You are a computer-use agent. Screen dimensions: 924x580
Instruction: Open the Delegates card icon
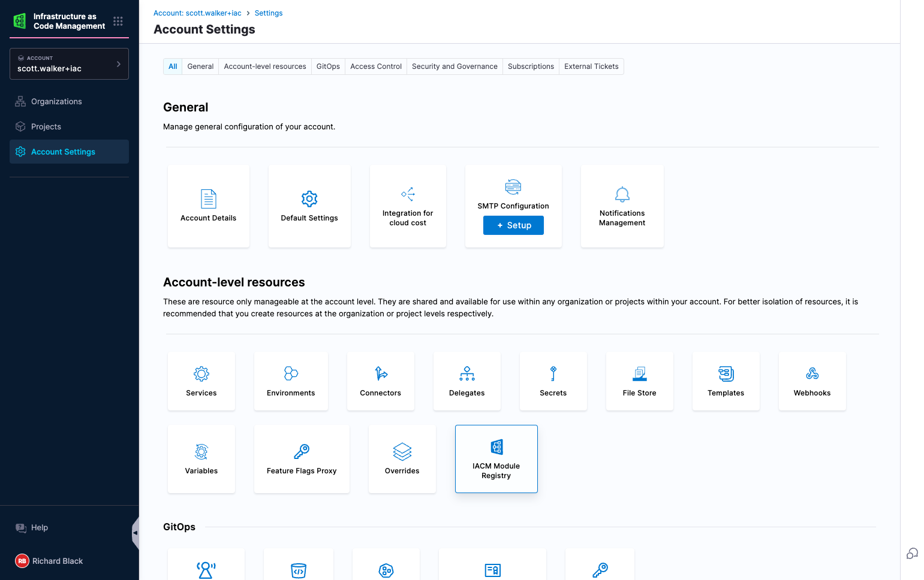pos(467,374)
